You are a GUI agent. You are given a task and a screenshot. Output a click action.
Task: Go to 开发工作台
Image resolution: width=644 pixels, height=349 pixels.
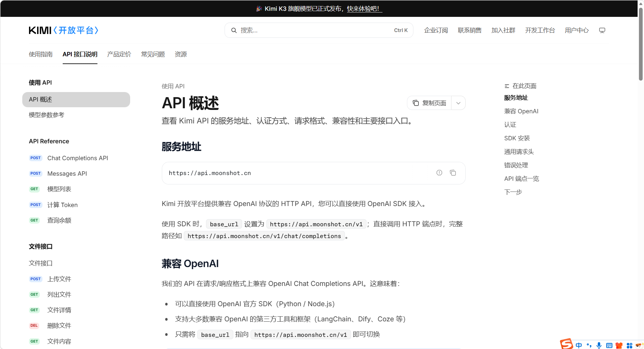click(x=540, y=30)
